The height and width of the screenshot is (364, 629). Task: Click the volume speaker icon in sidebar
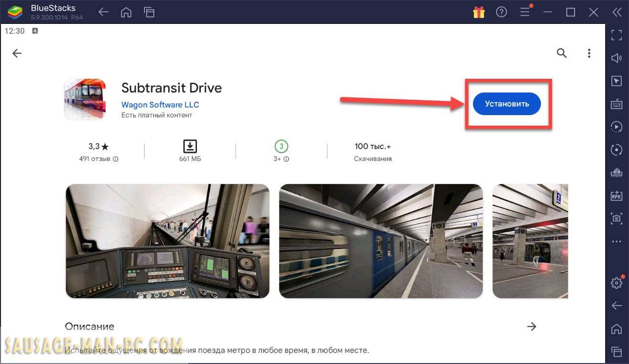pos(617,58)
